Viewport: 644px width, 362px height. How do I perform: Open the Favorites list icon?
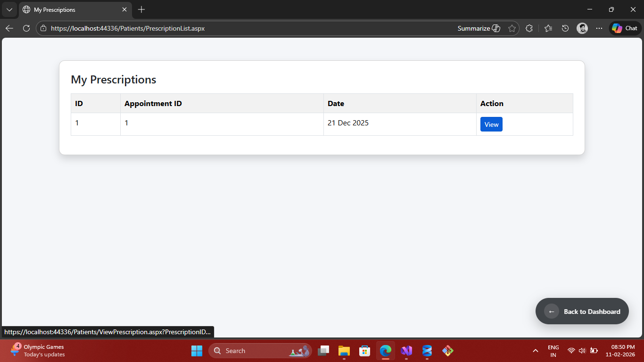point(548,28)
